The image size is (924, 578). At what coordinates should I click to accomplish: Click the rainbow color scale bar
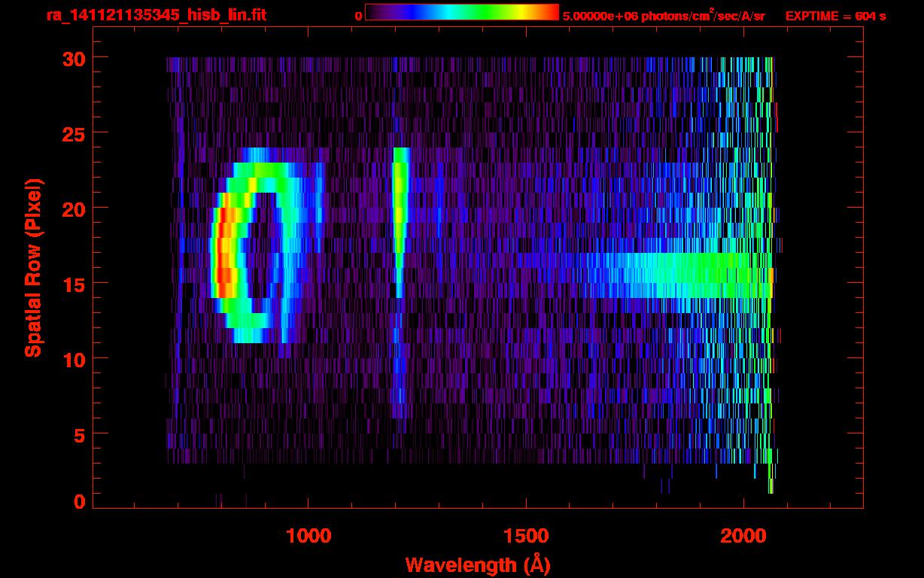coord(462,12)
